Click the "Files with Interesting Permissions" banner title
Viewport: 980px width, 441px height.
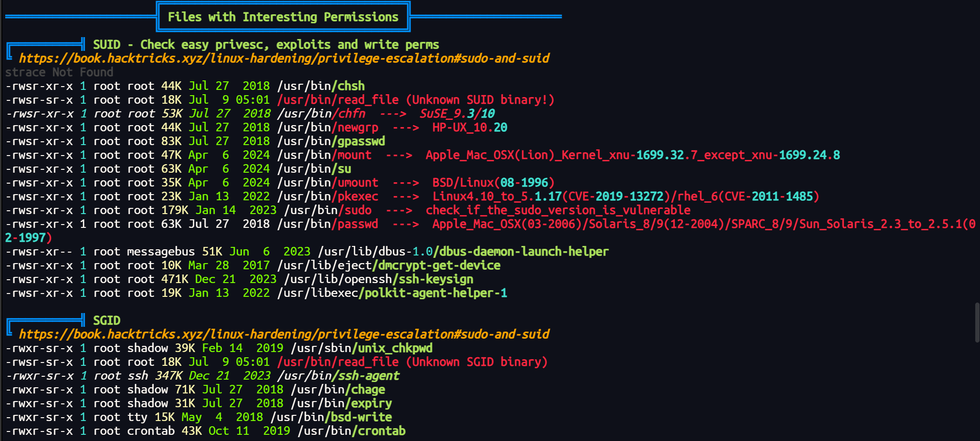(283, 17)
